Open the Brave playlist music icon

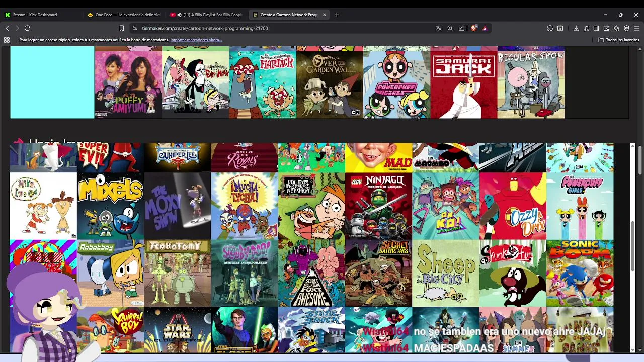(x=587, y=28)
